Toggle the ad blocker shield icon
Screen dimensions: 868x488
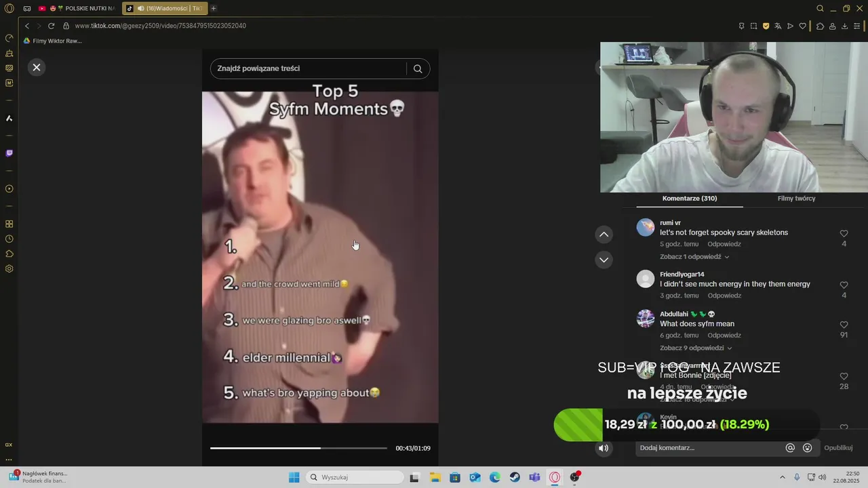(x=766, y=26)
